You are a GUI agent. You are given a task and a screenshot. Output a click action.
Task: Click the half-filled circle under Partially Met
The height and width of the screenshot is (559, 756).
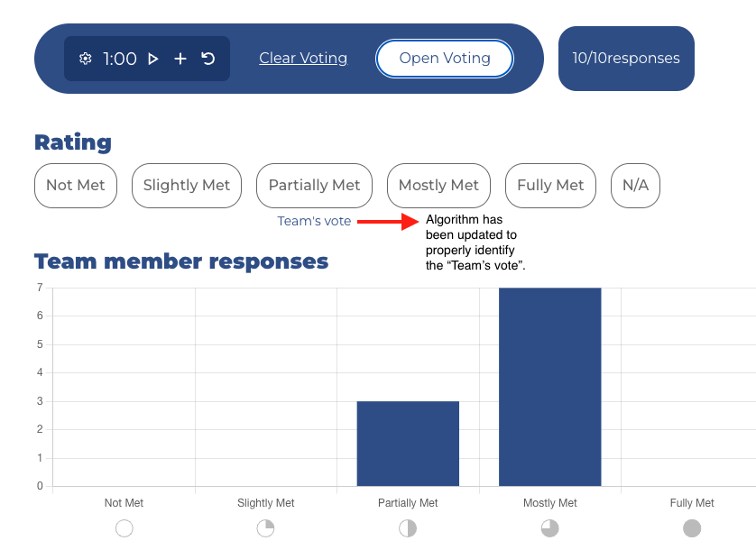(408, 528)
